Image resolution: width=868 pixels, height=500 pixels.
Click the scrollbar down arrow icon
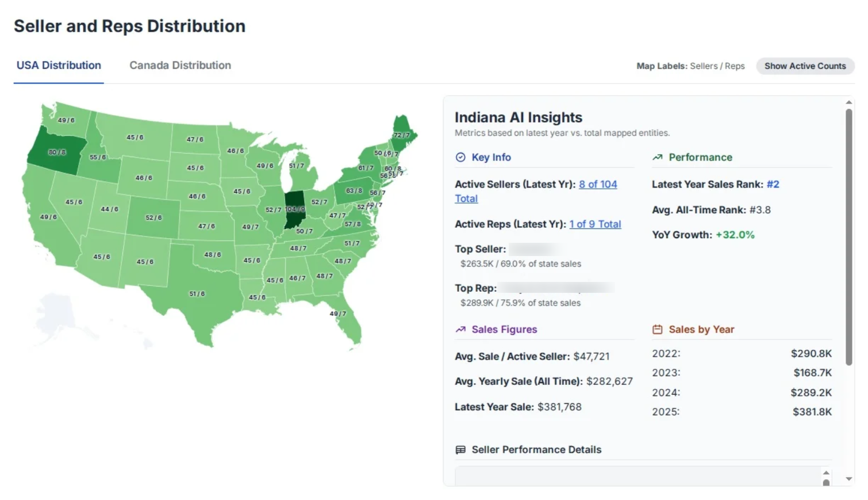(850, 478)
